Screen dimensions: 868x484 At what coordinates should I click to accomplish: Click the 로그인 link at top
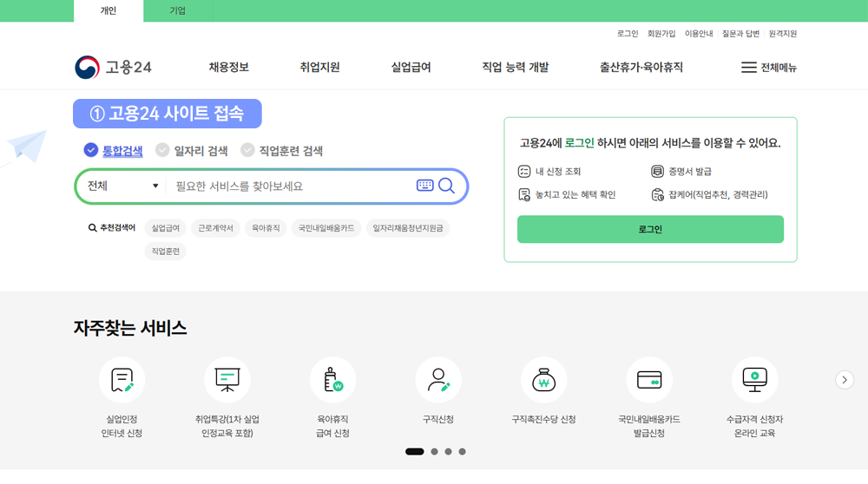pos(628,34)
